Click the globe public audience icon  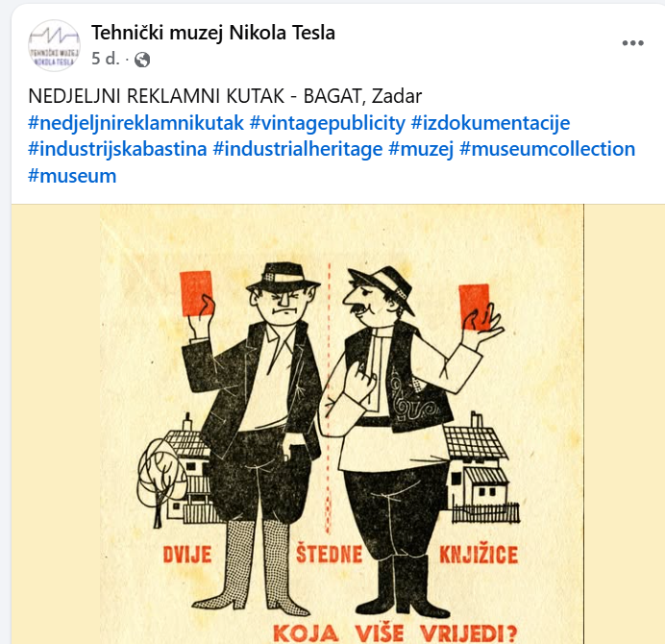coord(142,60)
